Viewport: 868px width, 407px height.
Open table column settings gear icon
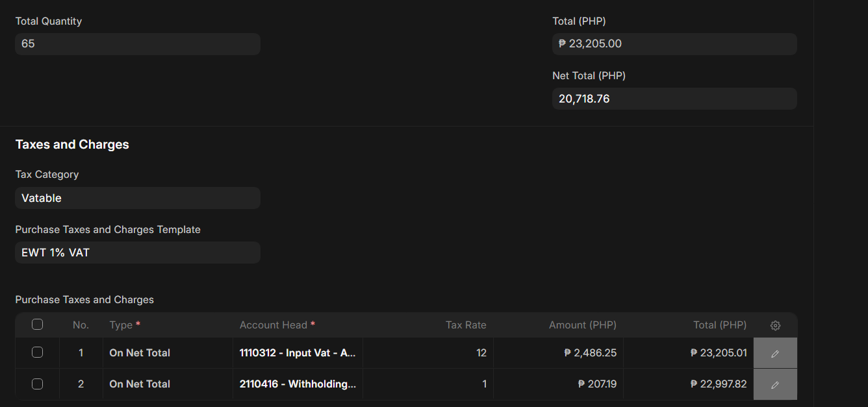pos(774,325)
